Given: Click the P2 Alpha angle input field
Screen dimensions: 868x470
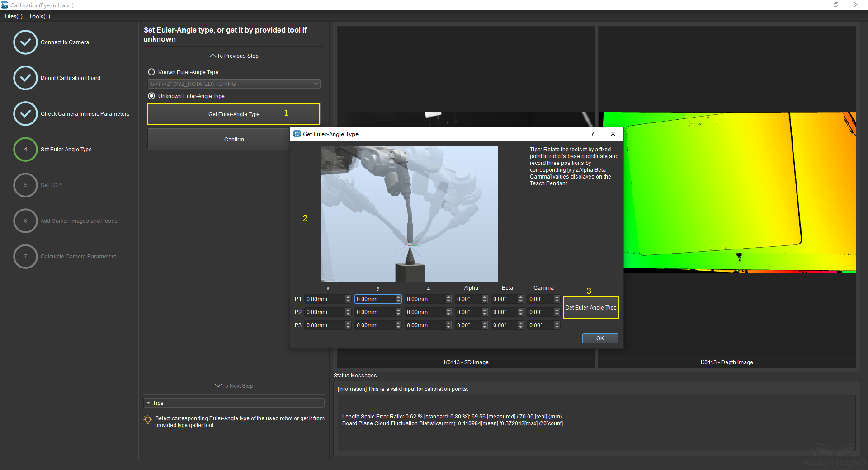Looking at the screenshot, I should pos(468,312).
